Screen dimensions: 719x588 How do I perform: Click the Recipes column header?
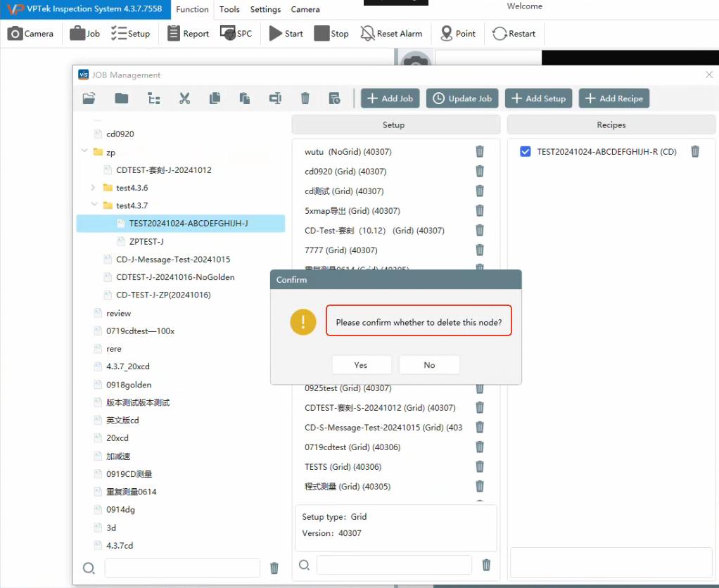click(611, 124)
